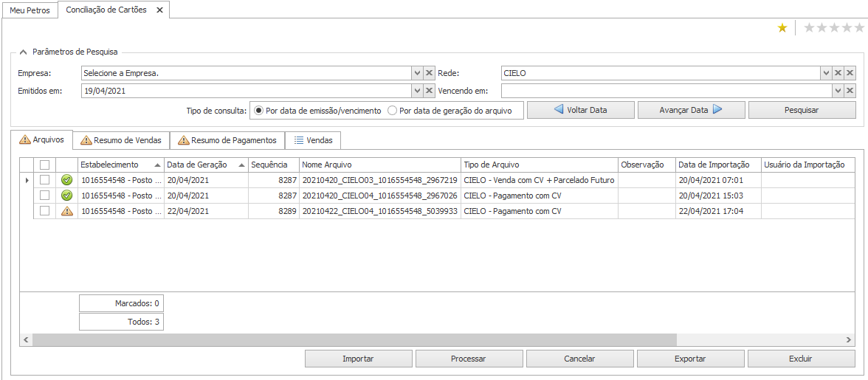868x380 pixels.
Task: Click the gold favorite star icon
Action: pyautogui.click(x=782, y=28)
